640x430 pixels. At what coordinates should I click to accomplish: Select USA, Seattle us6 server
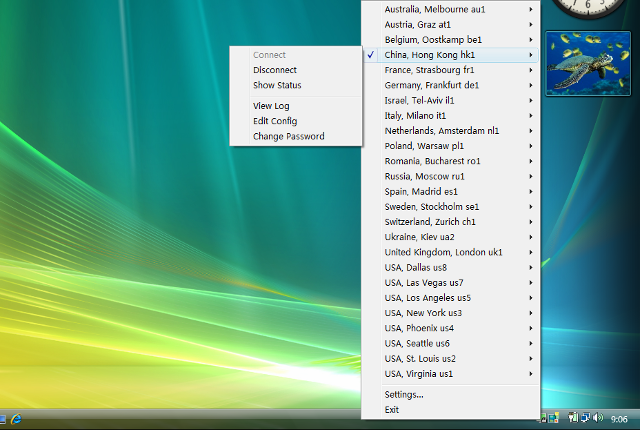(x=451, y=343)
